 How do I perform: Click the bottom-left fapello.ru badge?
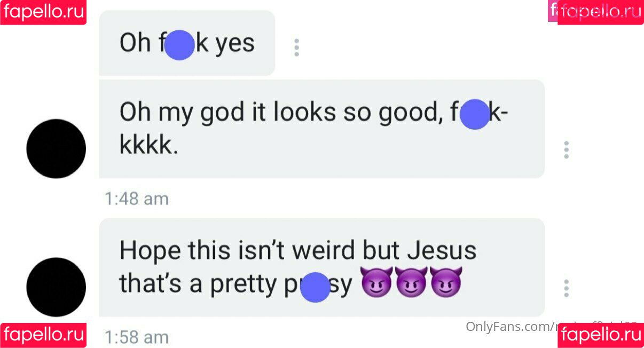(x=43, y=335)
